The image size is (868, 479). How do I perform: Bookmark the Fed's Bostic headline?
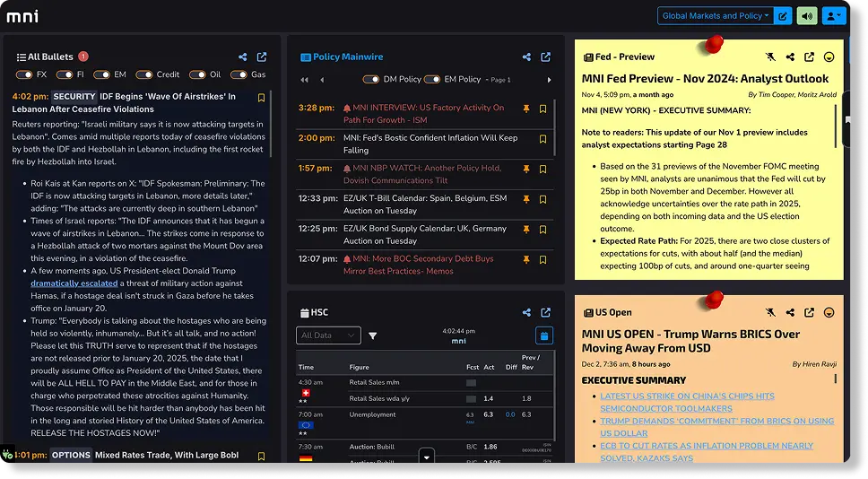[x=543, y=139]
